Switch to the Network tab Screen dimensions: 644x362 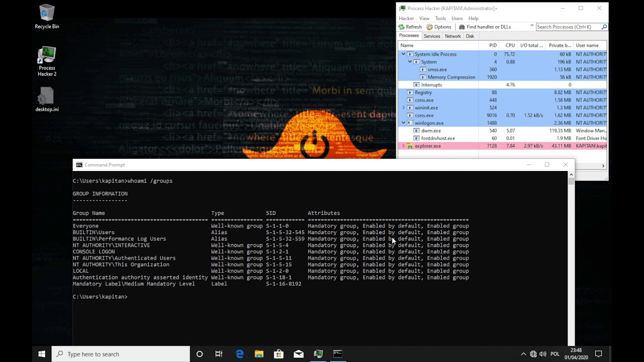click(453, 36)
